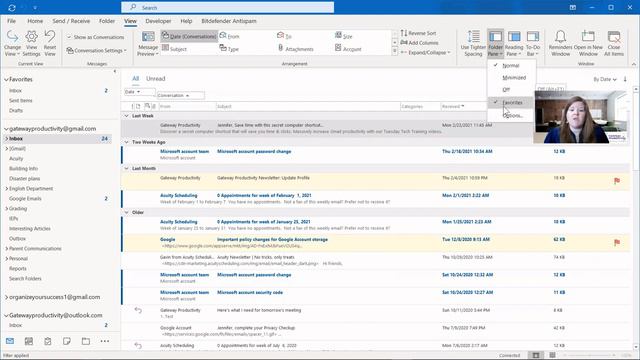Open the Reminders Window

[560, 43]
